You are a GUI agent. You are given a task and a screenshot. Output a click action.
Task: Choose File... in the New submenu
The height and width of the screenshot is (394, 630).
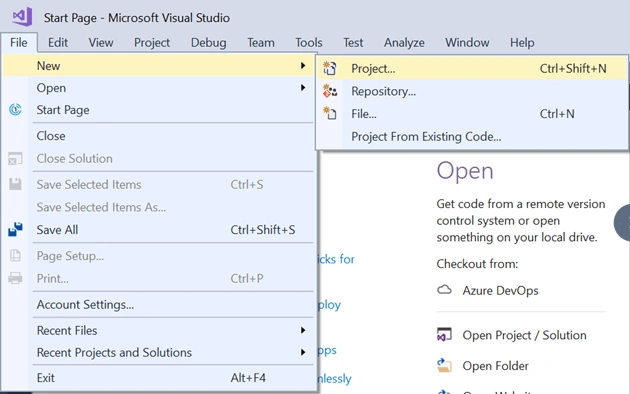472,114
